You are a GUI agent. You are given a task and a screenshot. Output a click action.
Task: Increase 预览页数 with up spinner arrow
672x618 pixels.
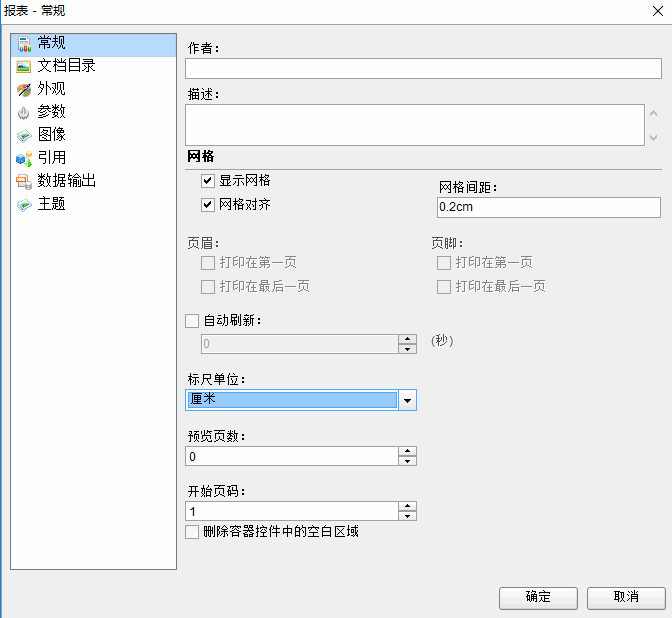[x=407, y=451]
